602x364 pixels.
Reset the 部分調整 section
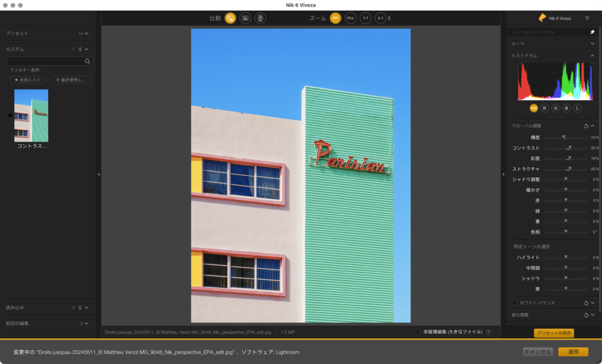[586, 315]
